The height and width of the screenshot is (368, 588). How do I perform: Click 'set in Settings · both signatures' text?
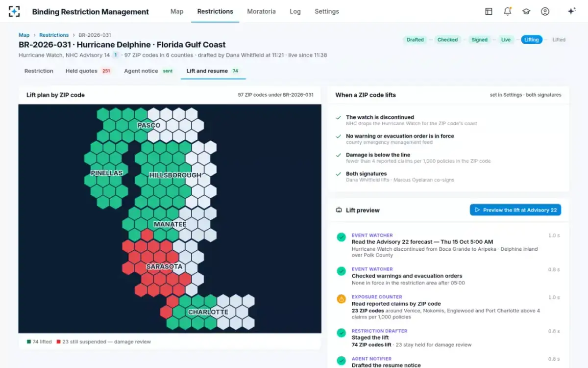point(525,95)
